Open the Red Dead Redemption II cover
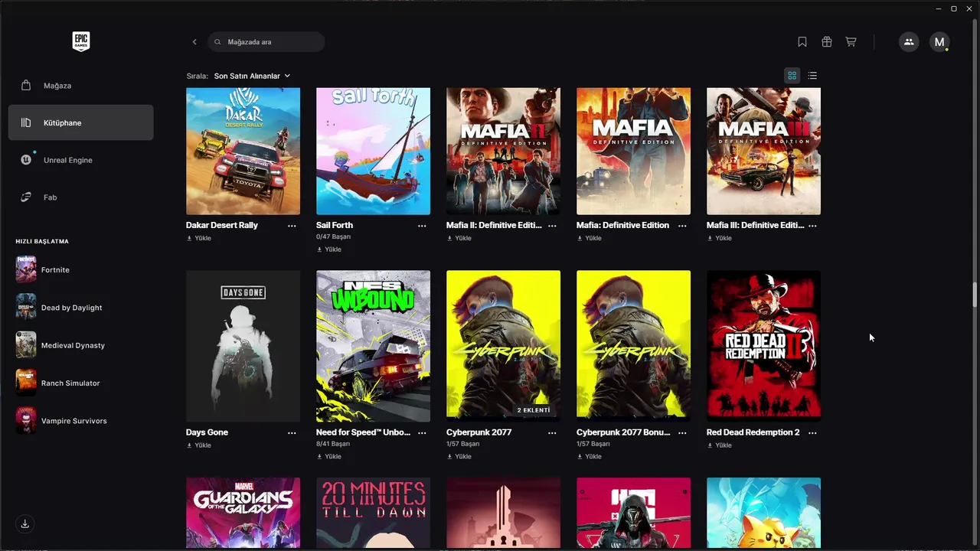 pyautogui.click(x=763, y=346)
